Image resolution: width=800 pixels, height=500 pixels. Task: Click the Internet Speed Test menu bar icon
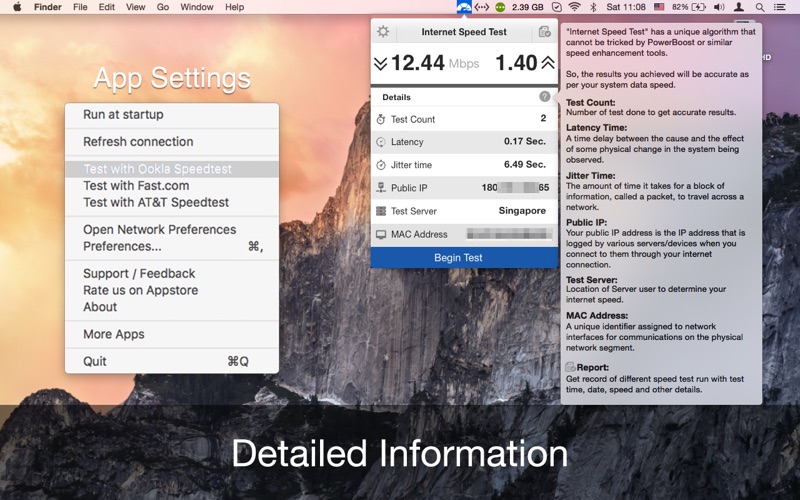click(x=464, y=8)
